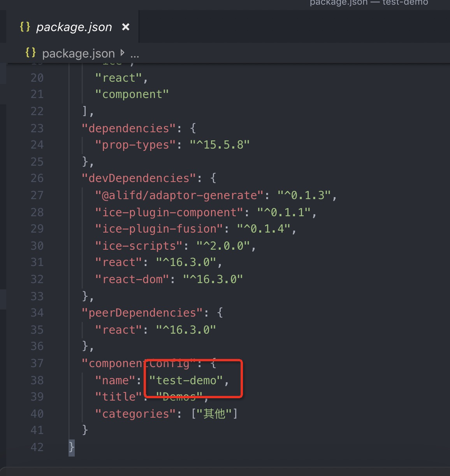Close the package.json editor tab

tap(125, 27)
